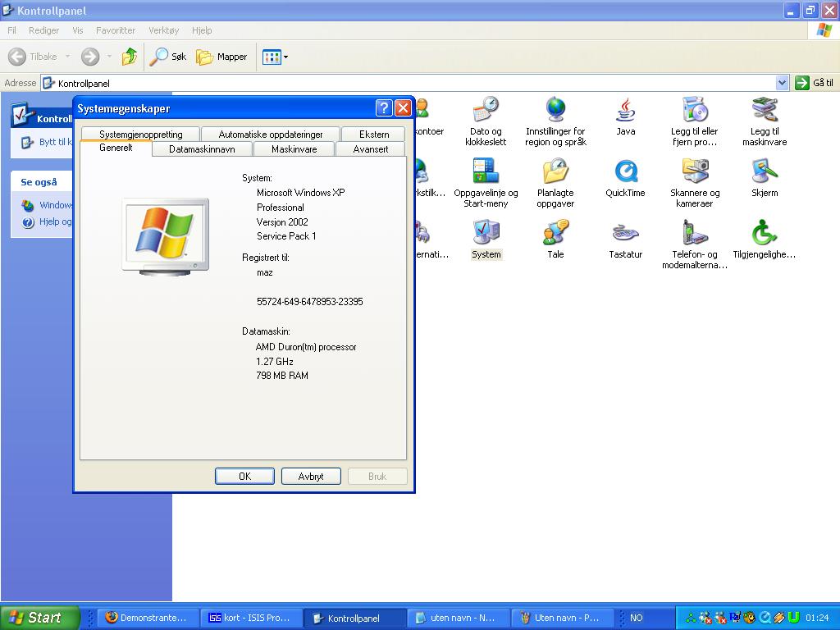Open Telefon- og modemalternativer icon

[694, 244]
